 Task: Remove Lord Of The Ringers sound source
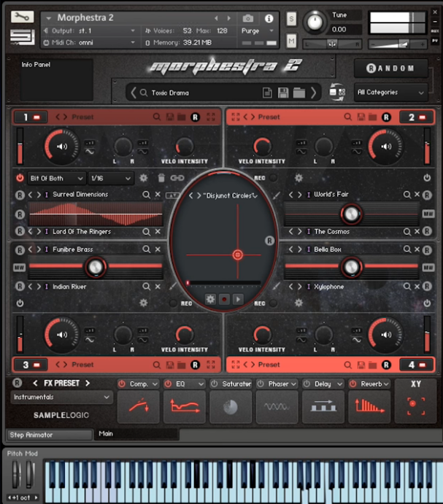(x=158, y=231)
